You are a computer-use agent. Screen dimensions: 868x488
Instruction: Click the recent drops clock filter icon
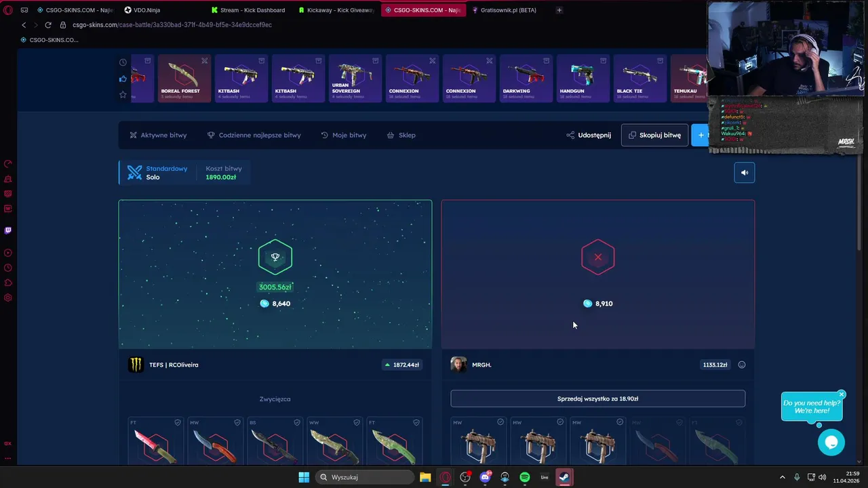click(x=123, y=62)
